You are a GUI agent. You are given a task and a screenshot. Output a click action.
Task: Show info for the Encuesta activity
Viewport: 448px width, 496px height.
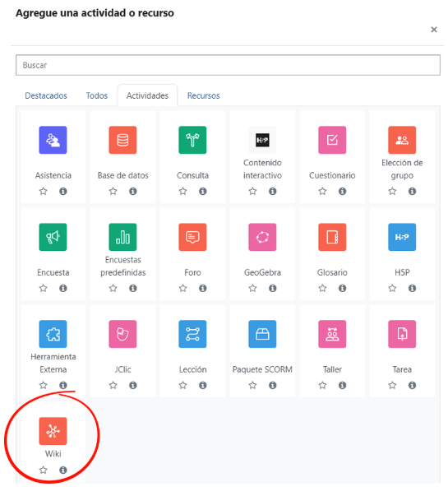point(63,288)
